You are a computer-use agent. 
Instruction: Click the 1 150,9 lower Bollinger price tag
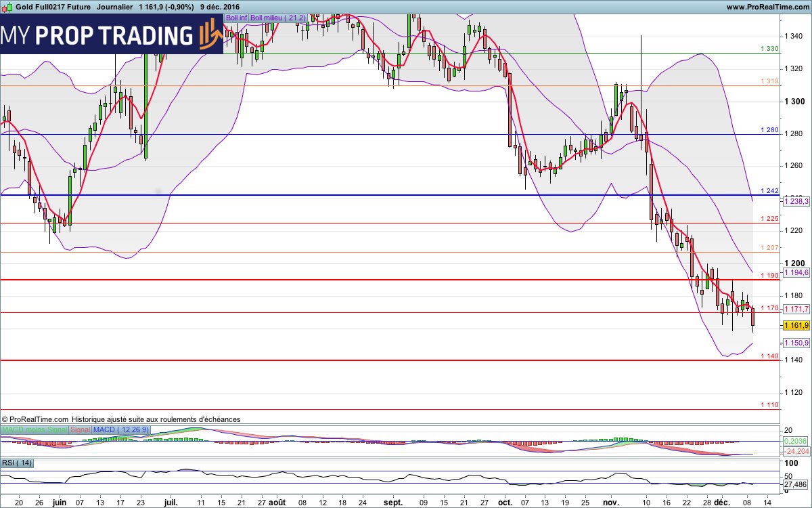coord(796,343)
